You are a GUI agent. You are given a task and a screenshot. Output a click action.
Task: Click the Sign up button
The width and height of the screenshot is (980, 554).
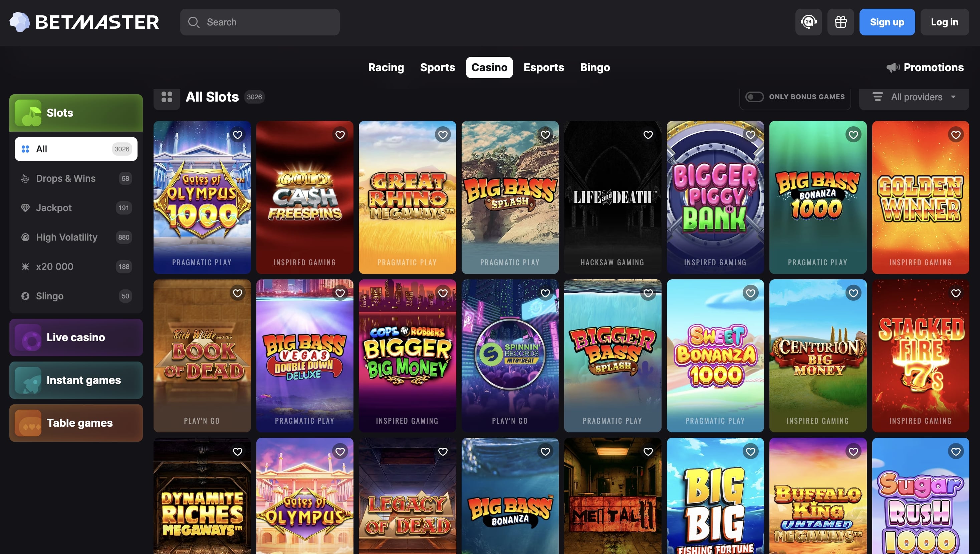tap(887, 22)
